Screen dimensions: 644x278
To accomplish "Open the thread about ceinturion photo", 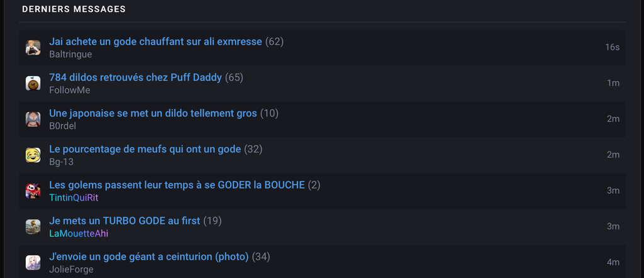I will coord(148,257).
